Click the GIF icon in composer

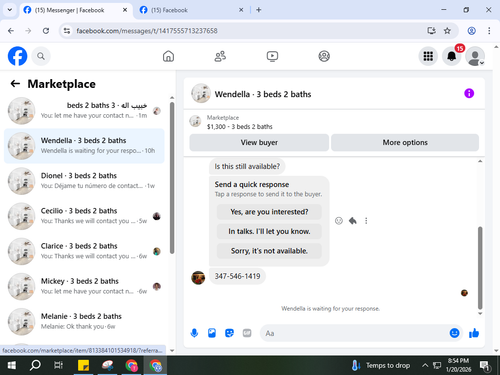(247, 333)
